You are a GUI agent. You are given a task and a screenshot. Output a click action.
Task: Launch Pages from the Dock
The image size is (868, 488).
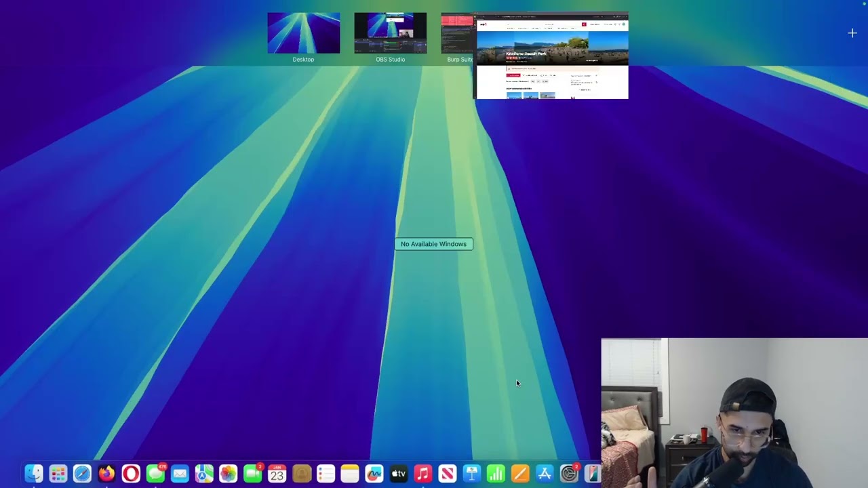tap(520, 474)
